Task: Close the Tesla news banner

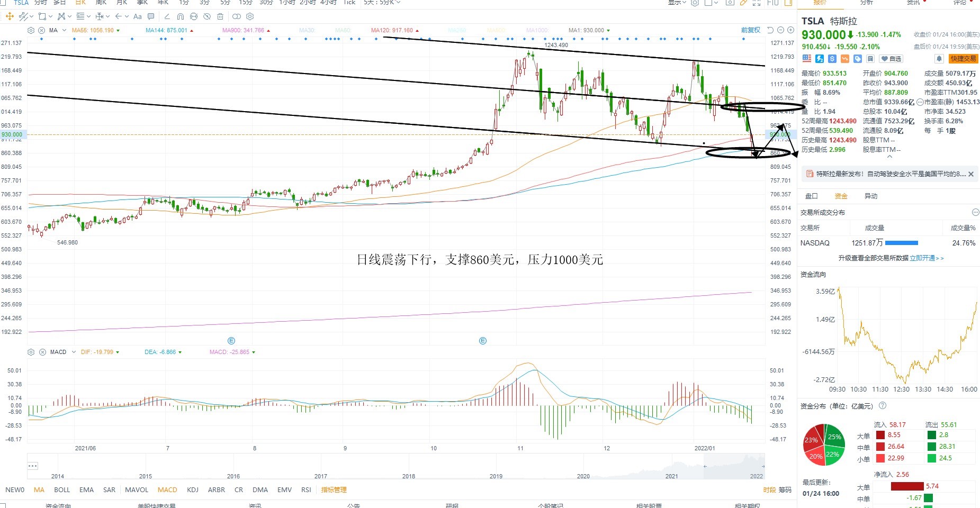Action: click(x=971, y=174)
